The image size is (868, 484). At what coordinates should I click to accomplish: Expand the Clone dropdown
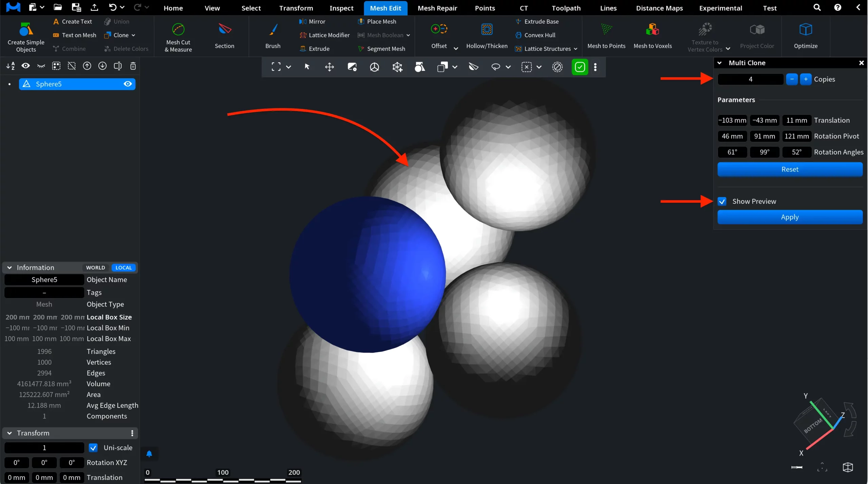[133, 35]
